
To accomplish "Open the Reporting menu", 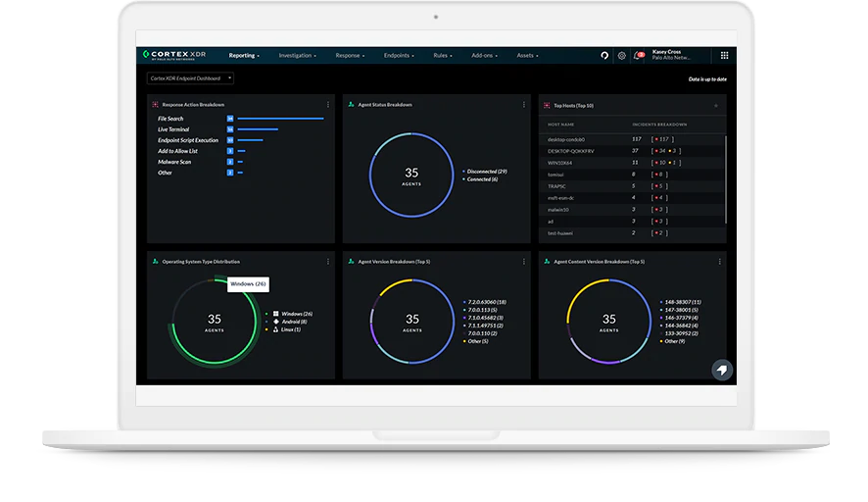I will tap(244, 56).
